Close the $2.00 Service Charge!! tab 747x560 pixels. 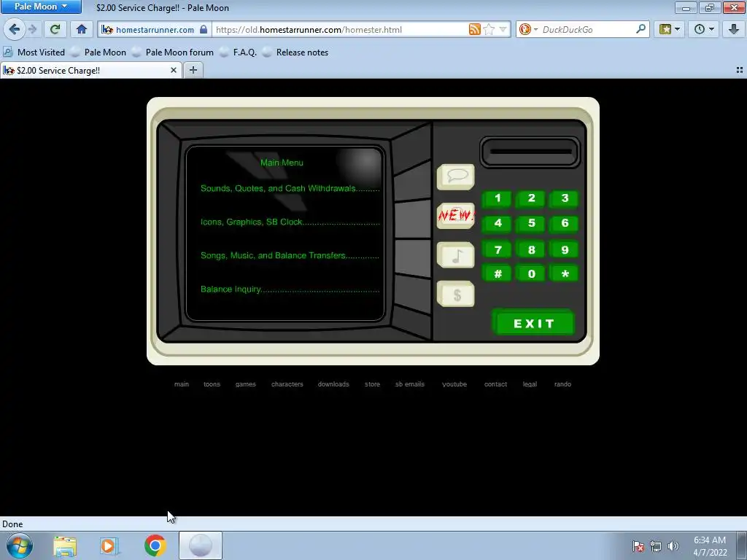(174, 71)
